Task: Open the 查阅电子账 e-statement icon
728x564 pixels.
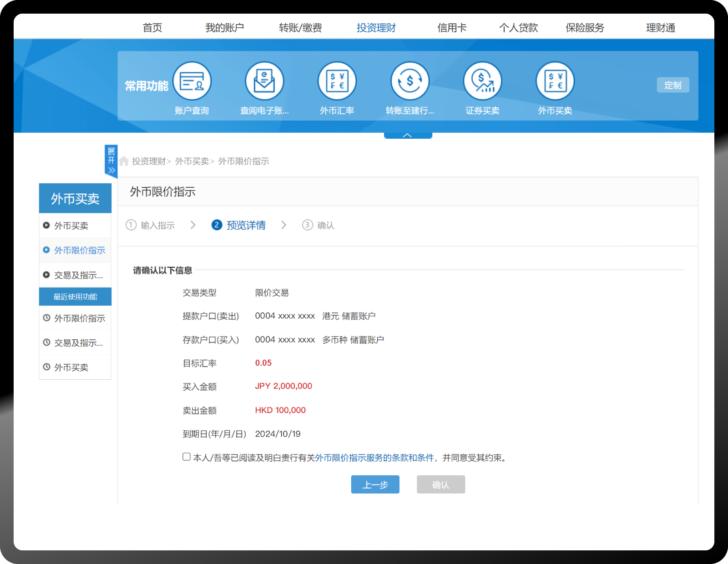Action: coord(264,81)
